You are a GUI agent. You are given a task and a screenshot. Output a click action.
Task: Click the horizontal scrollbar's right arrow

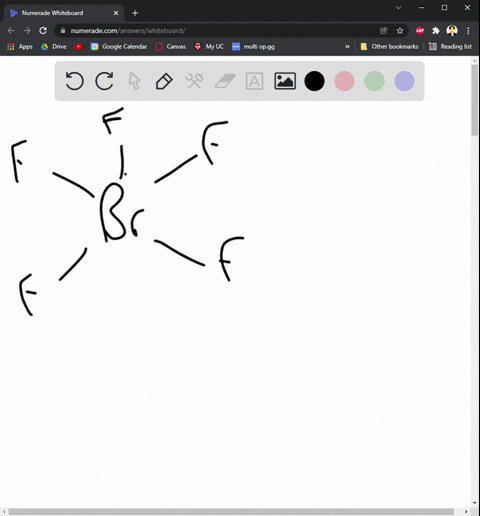[x=466, y=512]
